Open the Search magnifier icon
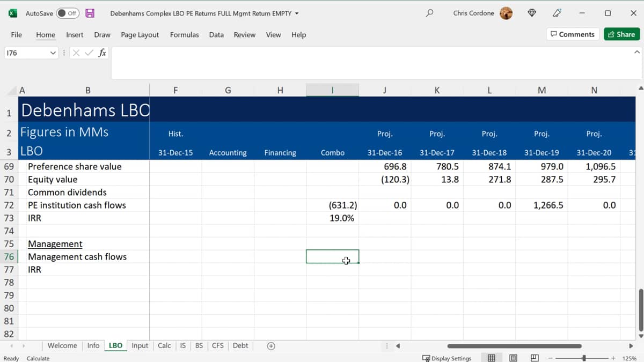 (x=429, y=13)
